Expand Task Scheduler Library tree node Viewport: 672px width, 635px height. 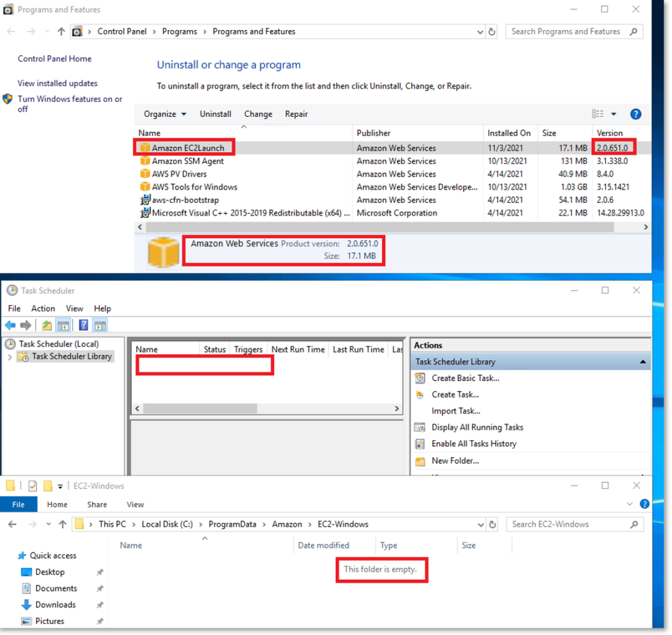[x=10, y=357]
